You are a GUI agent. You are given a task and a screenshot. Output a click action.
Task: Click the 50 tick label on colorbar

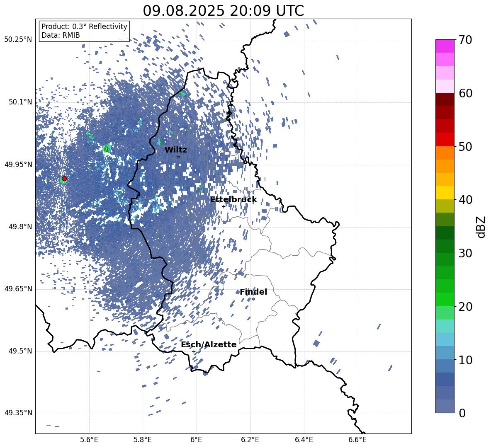[x=465, y=146]
